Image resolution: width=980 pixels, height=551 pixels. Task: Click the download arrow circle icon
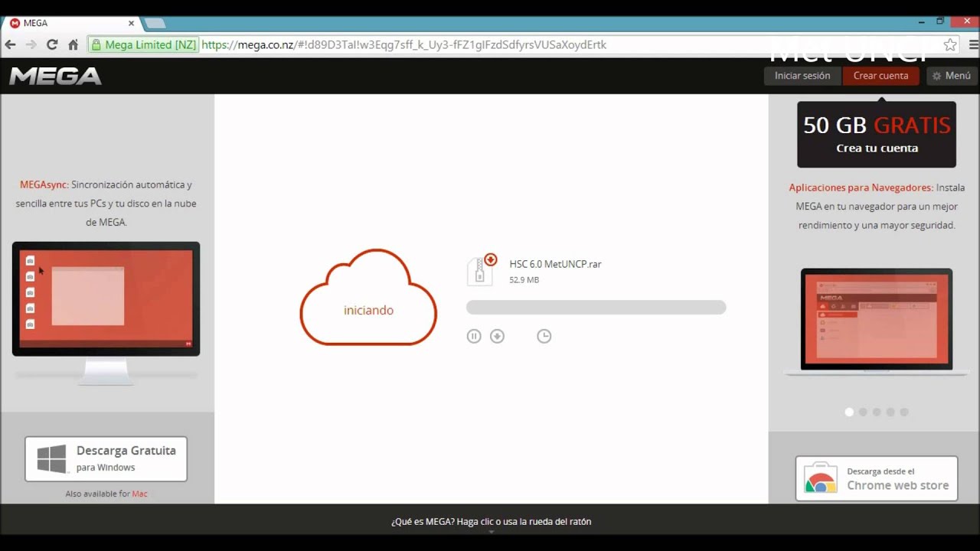tap(497, 336)
